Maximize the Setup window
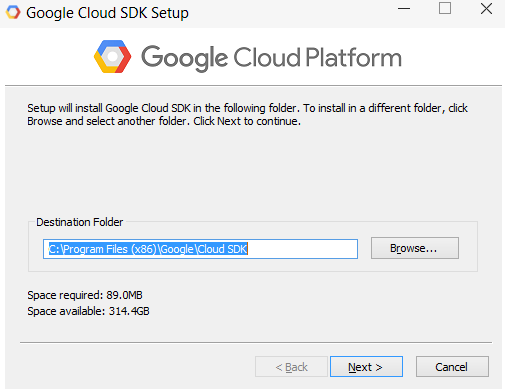Screen dimensions: 505x391 445,8
